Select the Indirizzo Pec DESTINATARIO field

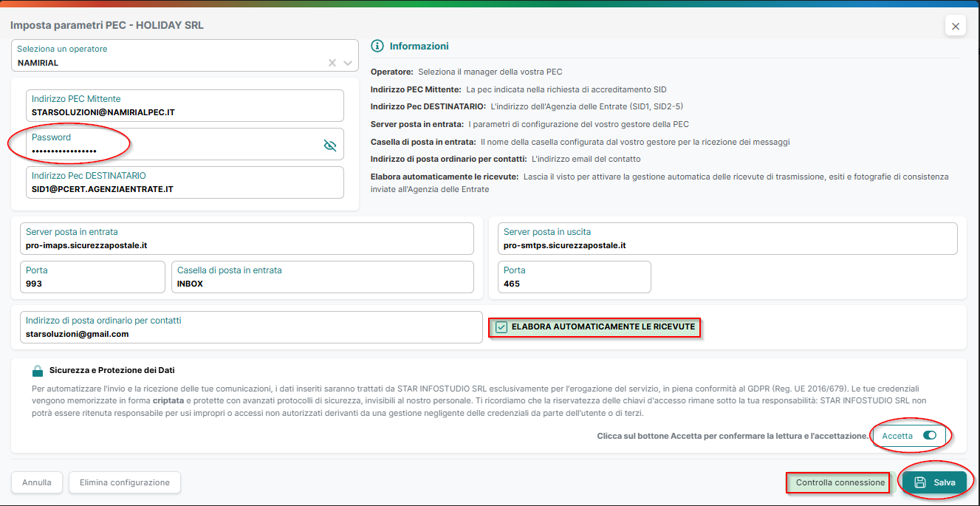185,182
